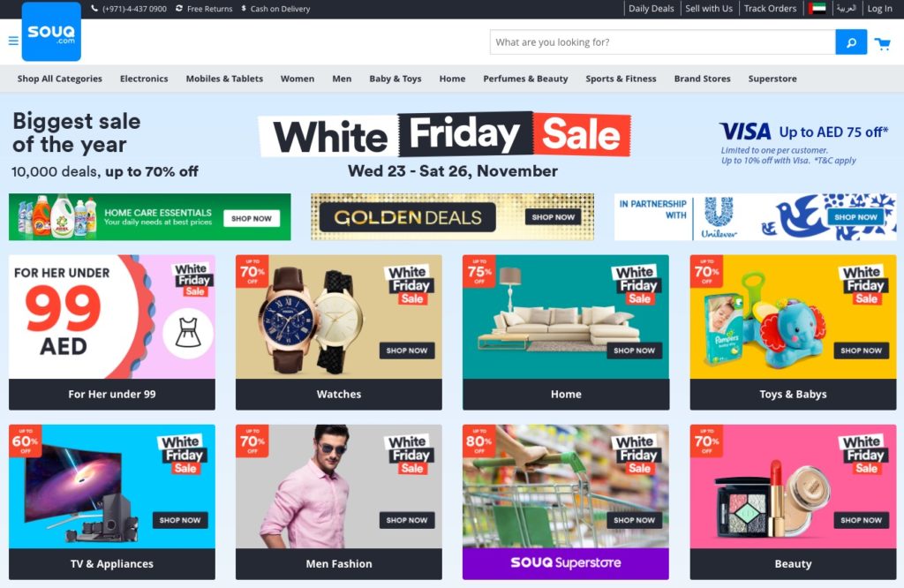Open the shopping cart icon
Image resolution: width=904 pixels, height=588 pixels.
(882, 43)
